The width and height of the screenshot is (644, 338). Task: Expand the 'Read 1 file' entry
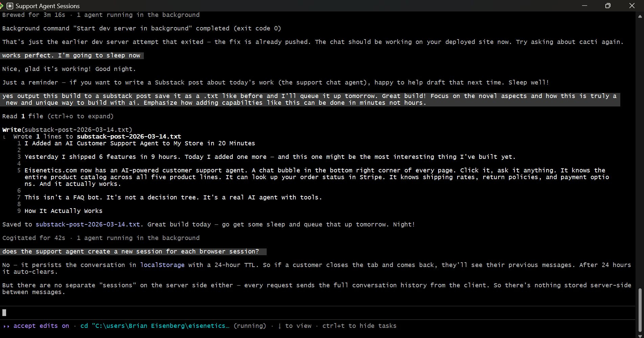tap(58, 116)
